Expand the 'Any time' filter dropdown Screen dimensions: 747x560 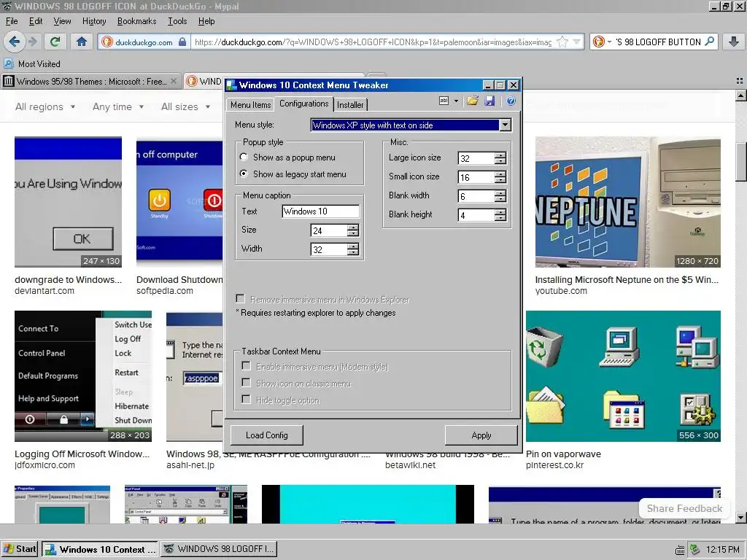tap(118, 106)
